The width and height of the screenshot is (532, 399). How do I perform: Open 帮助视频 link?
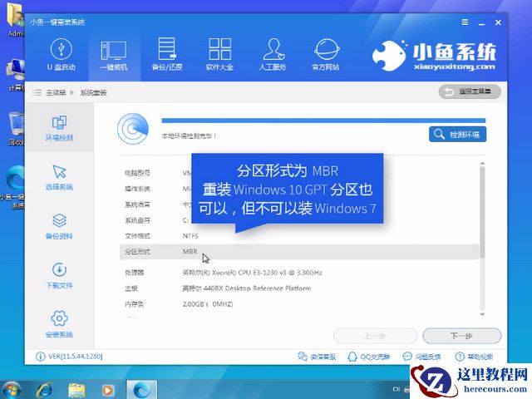click(x=474, y=357)
